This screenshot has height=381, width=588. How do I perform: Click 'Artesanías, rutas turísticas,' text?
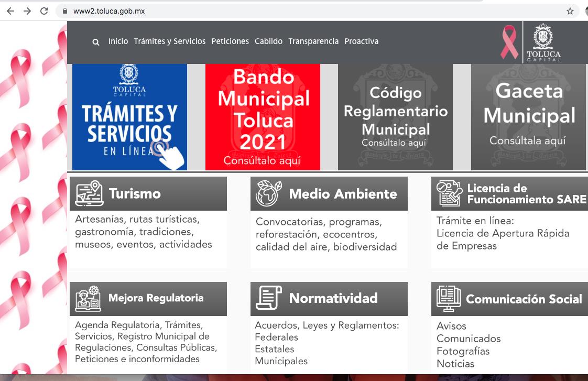click(137, 220)
